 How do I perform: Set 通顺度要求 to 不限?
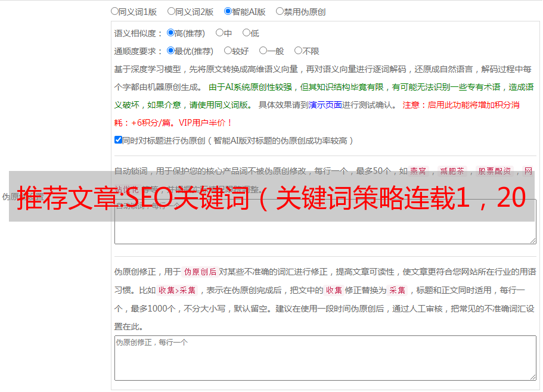click(298, 51)
